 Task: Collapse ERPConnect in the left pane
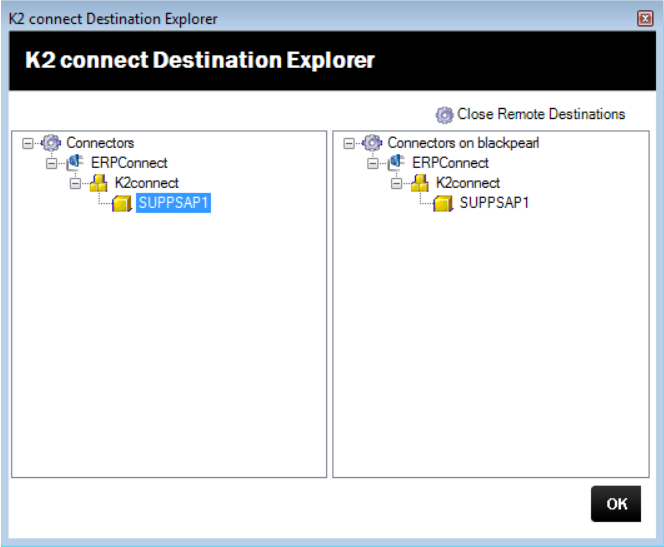[x=51, y=163]
